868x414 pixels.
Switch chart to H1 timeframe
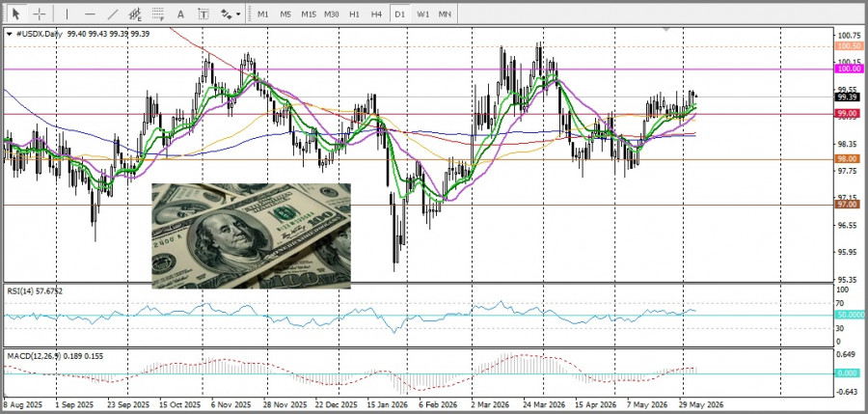pyautogui.click(x=354, y=14)
